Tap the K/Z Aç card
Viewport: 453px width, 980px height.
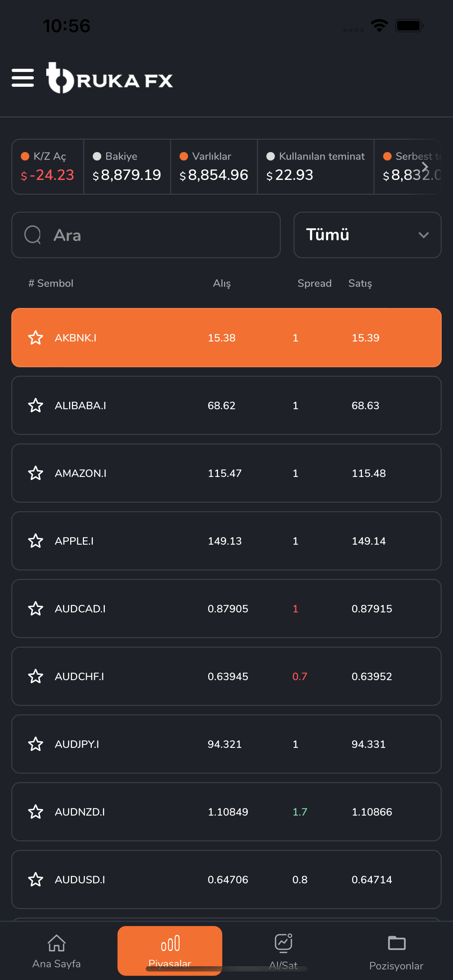tap(48, 167)
